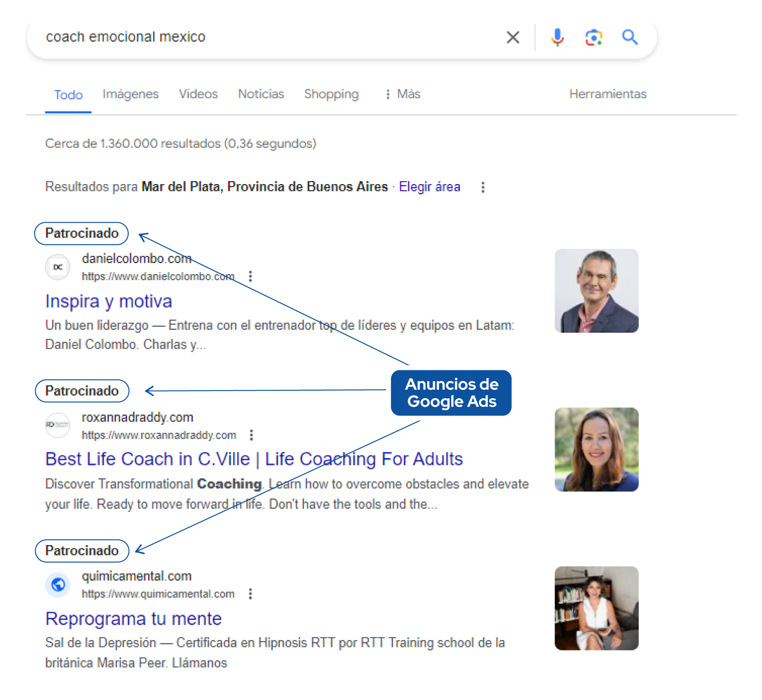Click the 'Sal de la Depresión' description text
The width and height of the screenshot is (762, 700).
click(275, 653)
